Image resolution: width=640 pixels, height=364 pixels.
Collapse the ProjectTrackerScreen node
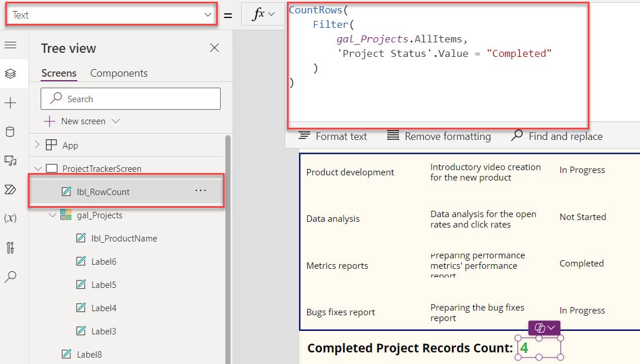[x=38, y=168]
